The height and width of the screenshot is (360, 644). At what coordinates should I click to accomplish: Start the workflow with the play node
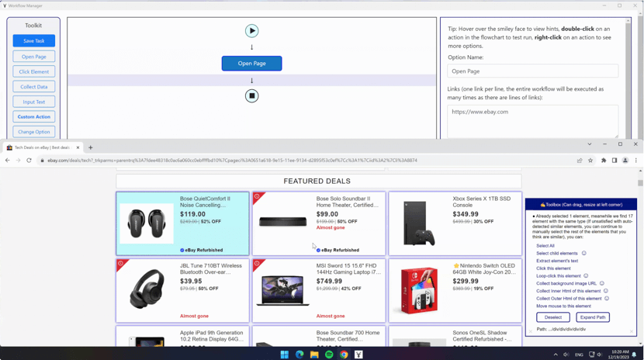(251, 31)
